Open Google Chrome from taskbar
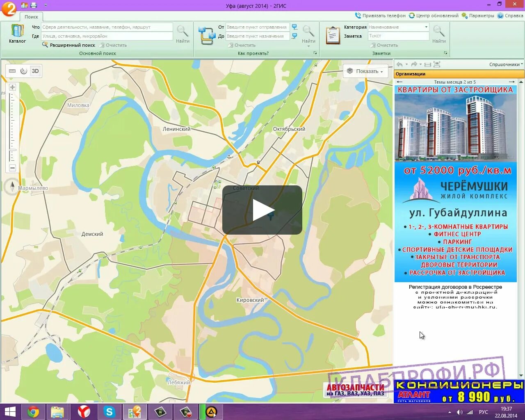 (33, 412)
